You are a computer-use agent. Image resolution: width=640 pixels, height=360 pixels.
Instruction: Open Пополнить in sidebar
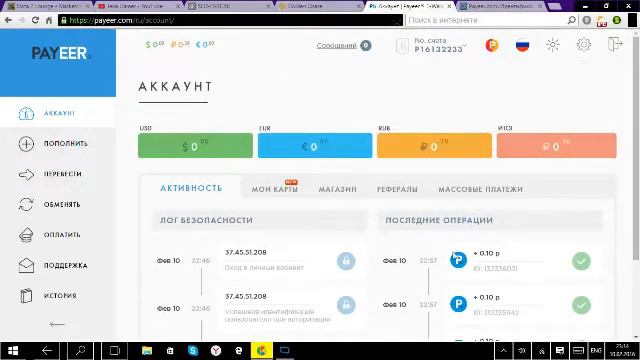pos(66,144)
